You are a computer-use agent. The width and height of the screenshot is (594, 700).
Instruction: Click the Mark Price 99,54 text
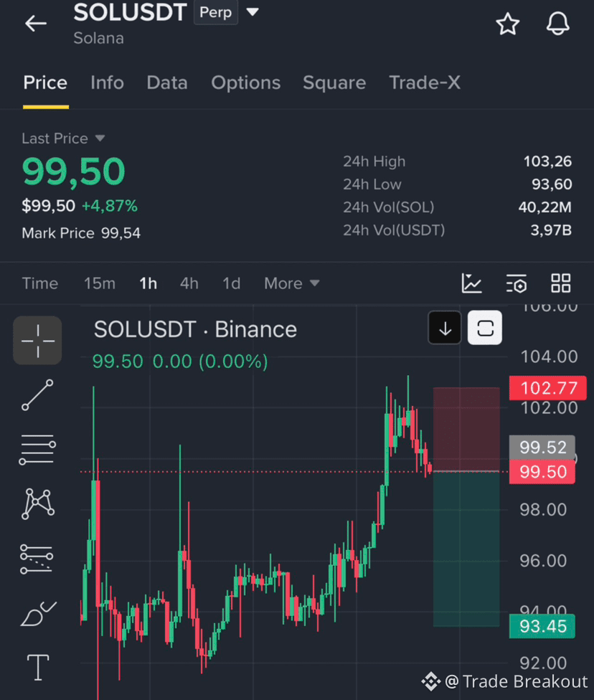tap(81, 233)
